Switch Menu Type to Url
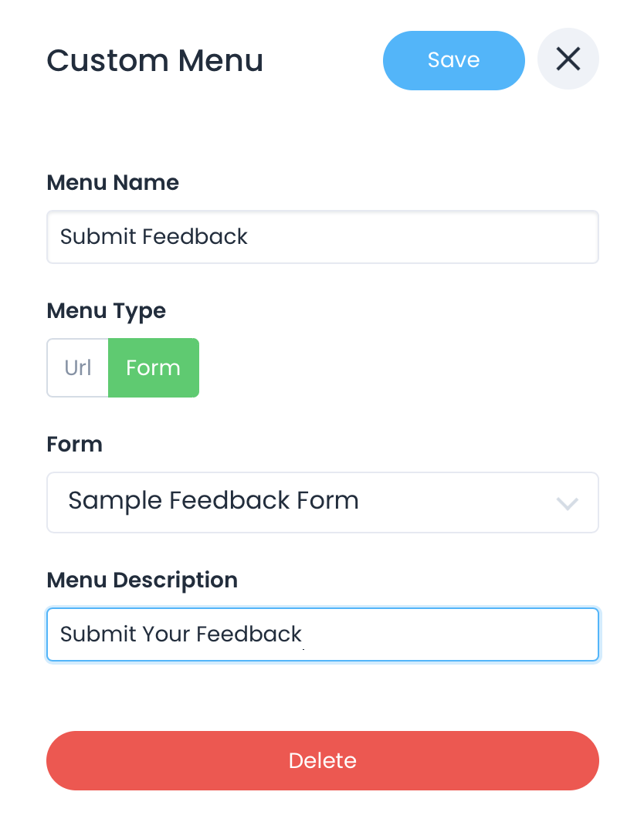This screenshot has width=644, height=829. (x=78, y=367)
